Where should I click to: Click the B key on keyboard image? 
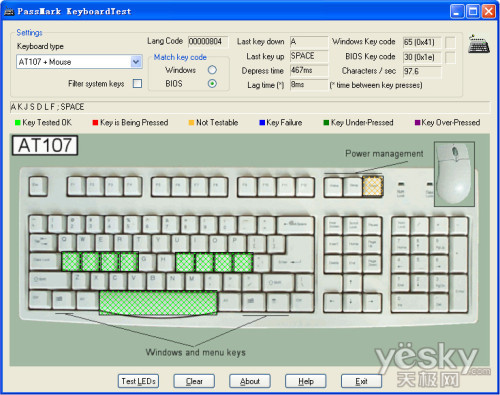point(156,281)
